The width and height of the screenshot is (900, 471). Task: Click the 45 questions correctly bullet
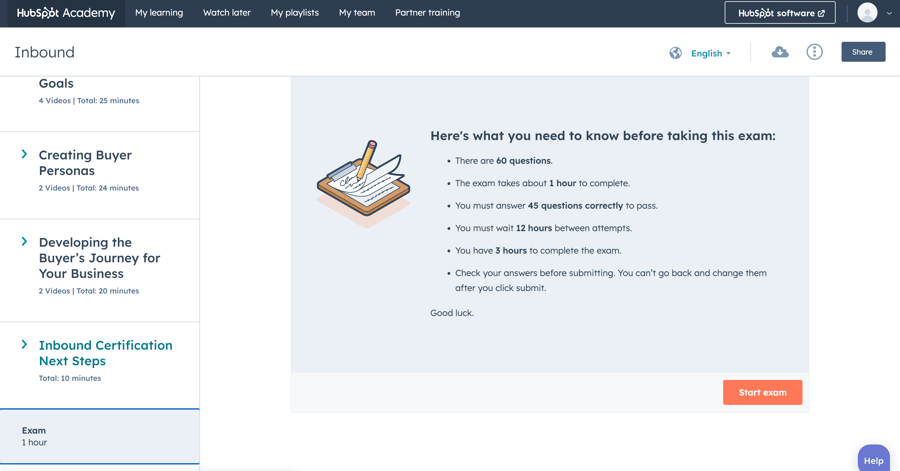tap(556, 205)
